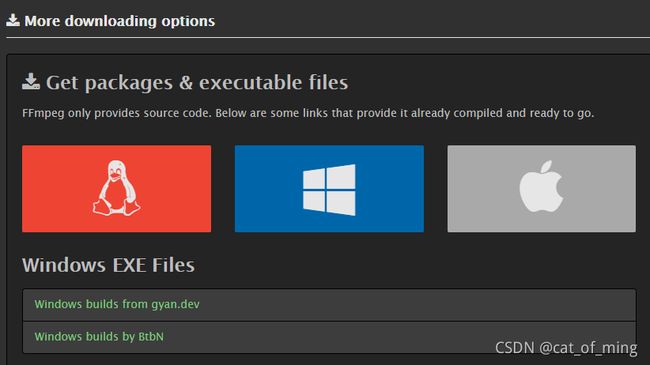Click the Get packages & executable files heading
Screen dimensions: 650x365
coord(197,83)
